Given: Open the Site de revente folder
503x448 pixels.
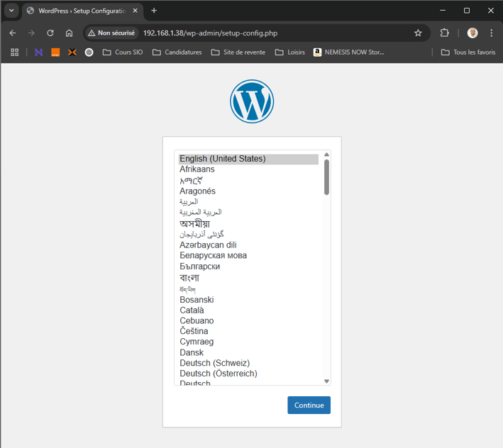Looking at the screenshot, I should [238, 52].
